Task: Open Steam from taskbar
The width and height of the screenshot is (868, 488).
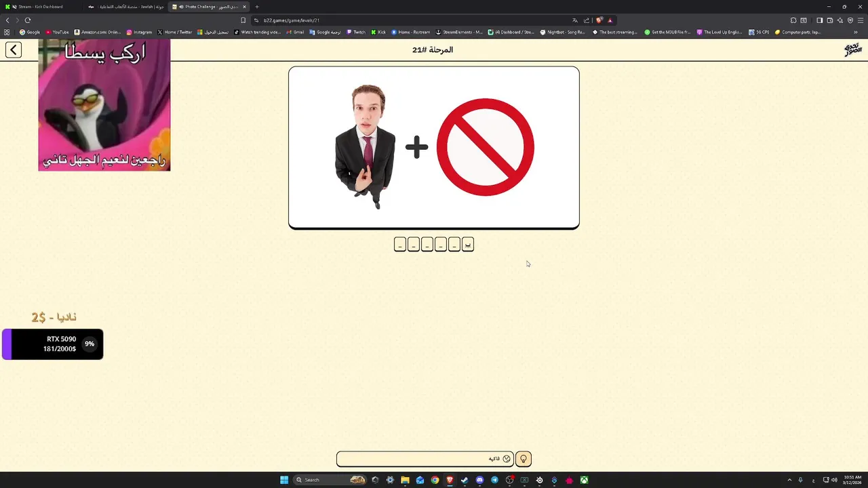Action: pos(465,480)
